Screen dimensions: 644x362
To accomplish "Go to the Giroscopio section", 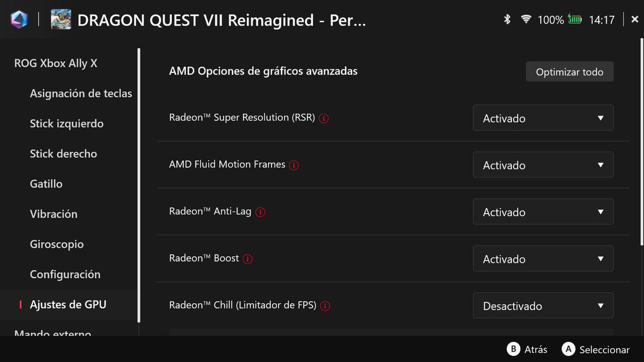I will click(57, 244).
